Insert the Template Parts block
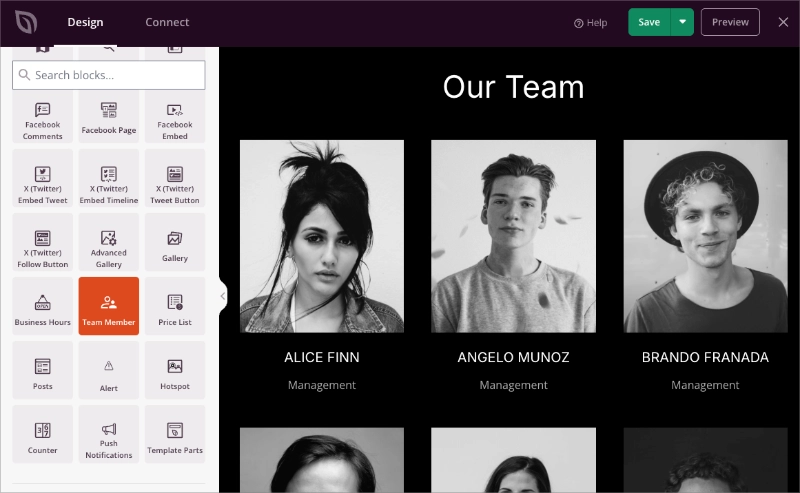 pos(174,434)
